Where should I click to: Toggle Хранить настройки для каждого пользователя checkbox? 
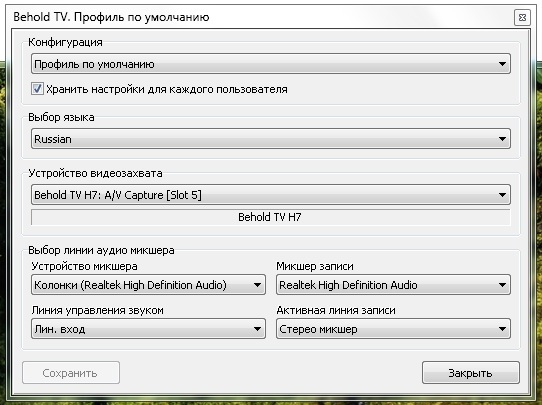(37, 89)
